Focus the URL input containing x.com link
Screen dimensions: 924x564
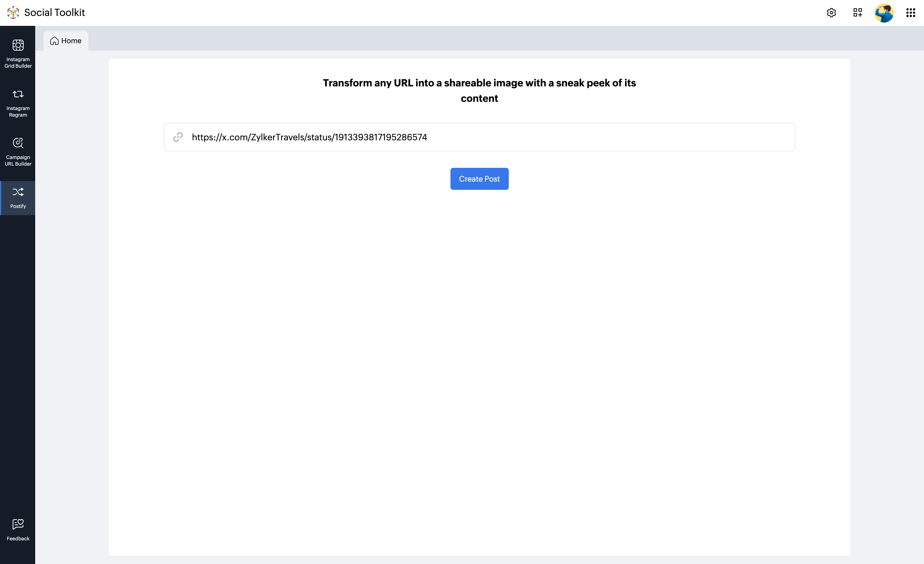tap(488, 137)
